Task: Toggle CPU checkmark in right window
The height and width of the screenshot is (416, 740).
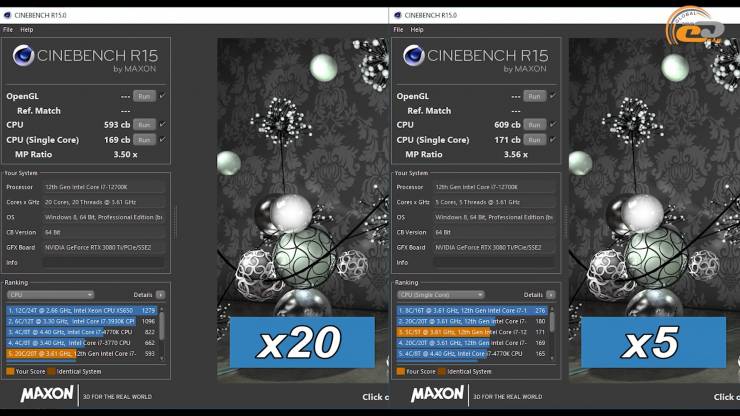Action: point(553,124)
